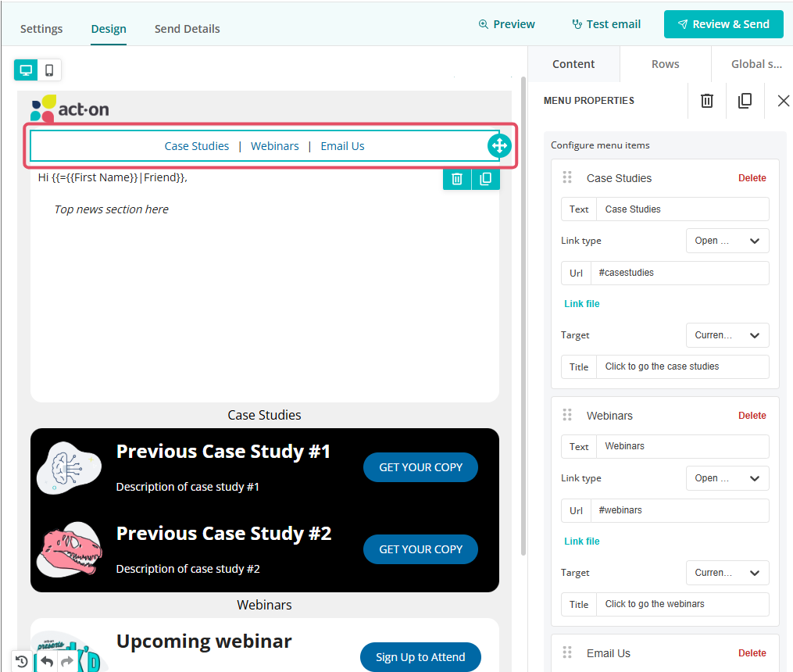The width and height of the screenshot is (793, 672).
Task: Switch to desktop preview mode
Action: pos(26,70)
